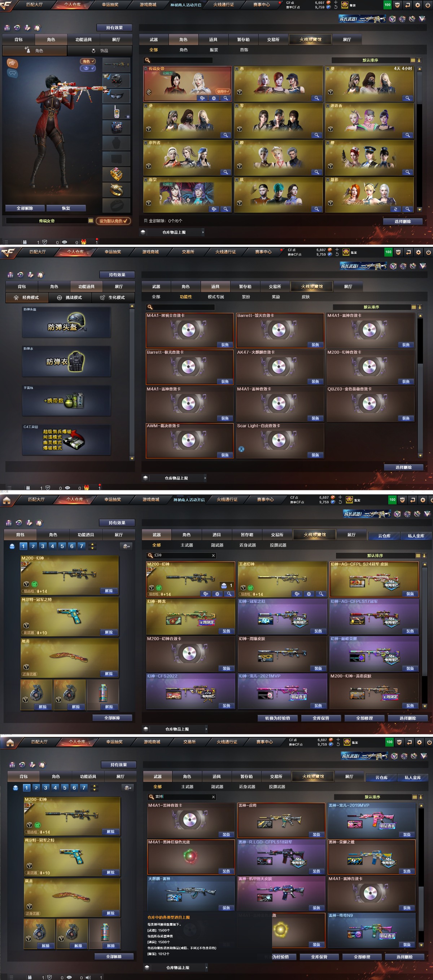
Task: Open gear settings on 王者幻神 card
Action: point(309,594)
